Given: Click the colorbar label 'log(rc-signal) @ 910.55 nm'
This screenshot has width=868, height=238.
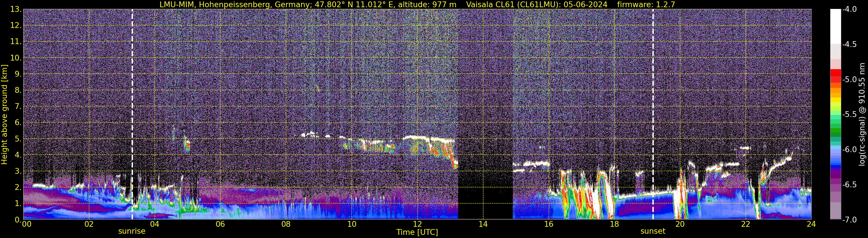Looking at the screenshot, I should click(x=862, y=114).
